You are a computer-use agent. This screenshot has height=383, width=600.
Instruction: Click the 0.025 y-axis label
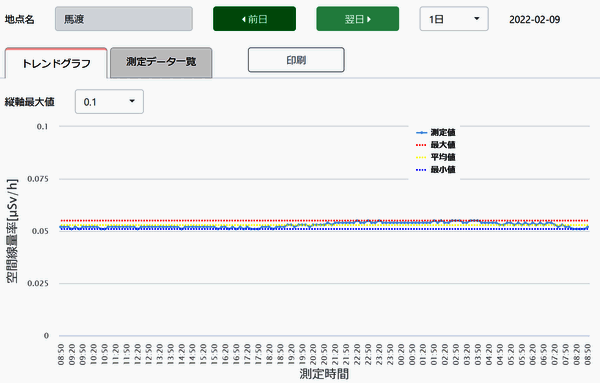coord(38,284)
